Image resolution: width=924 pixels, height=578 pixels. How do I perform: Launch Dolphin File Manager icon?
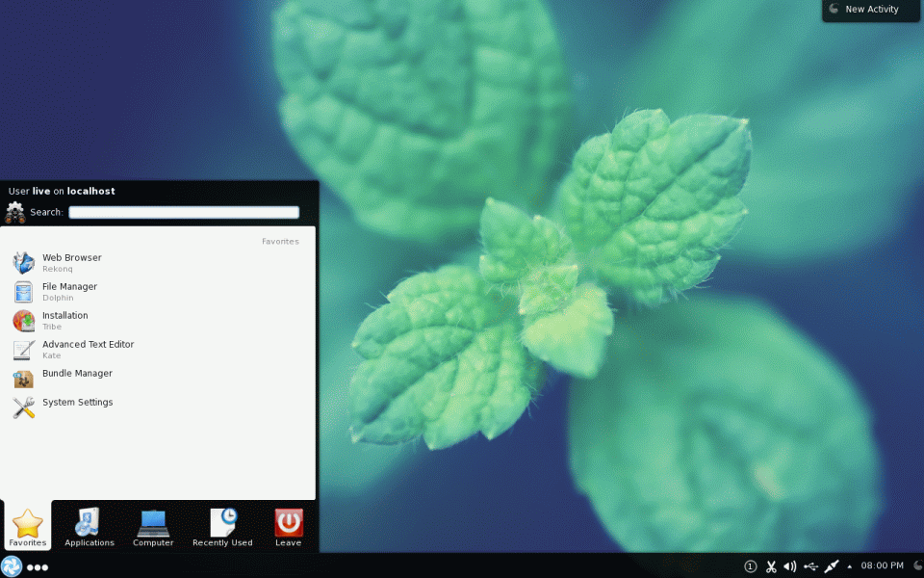tap(23, 291)
